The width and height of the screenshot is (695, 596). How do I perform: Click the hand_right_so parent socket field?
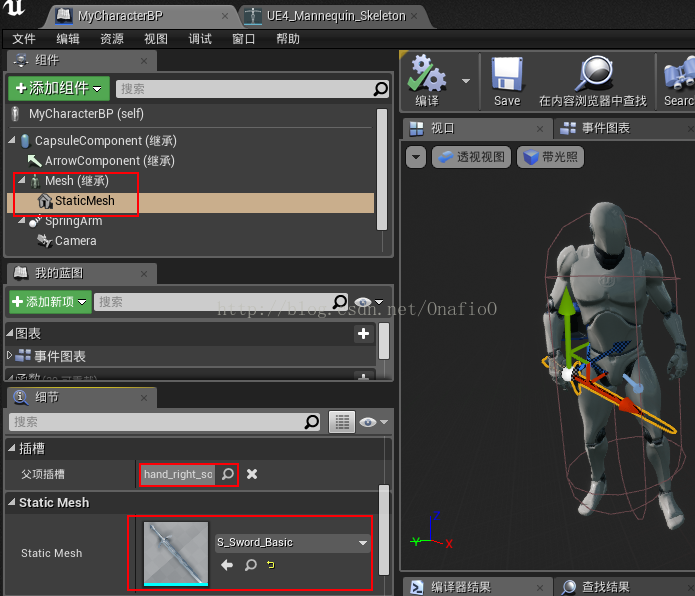(178, 475)
